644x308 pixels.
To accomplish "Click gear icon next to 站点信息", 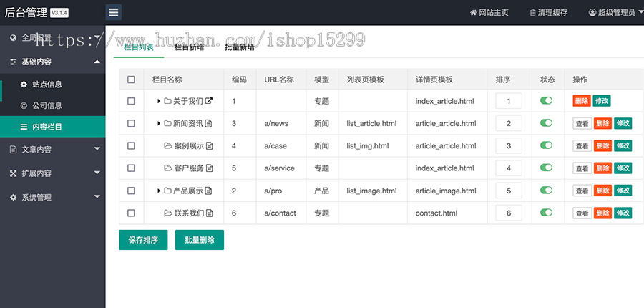I will pyautogui.click(x=24, y=85).
